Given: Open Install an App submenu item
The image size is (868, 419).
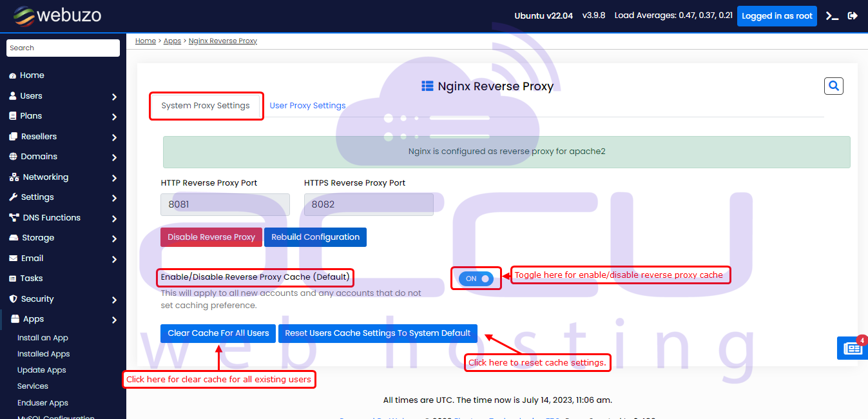Looking at the screenshot, I should point(43,338).
